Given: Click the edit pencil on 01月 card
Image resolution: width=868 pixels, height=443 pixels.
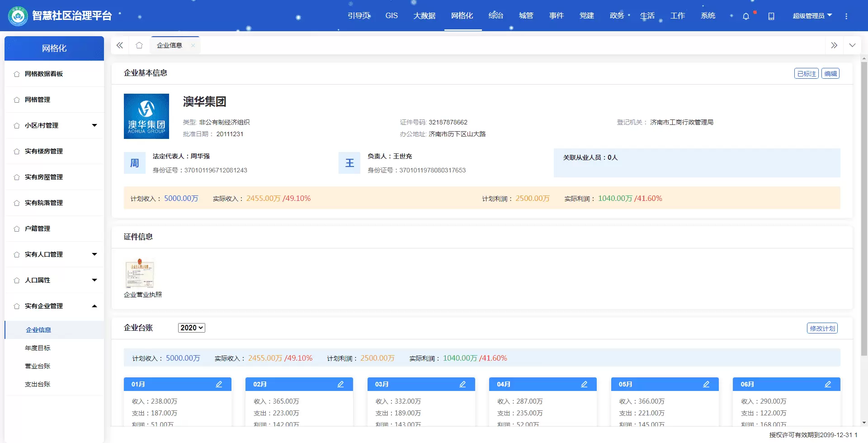Looking at the screenshot, I should (219, 384).
